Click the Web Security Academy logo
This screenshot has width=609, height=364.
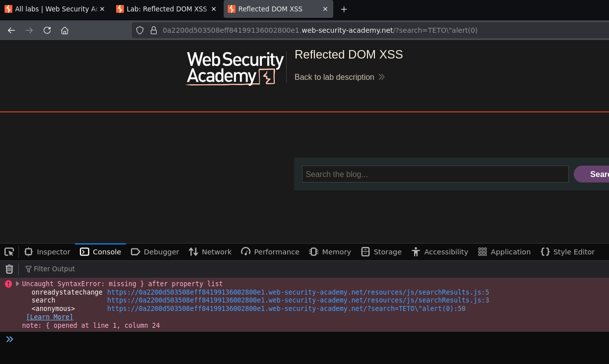click(x=235, y=68)
